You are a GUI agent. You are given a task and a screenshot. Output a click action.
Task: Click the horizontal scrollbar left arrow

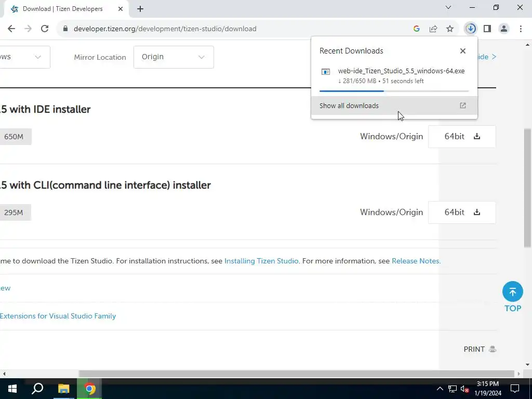pos(4,374)
